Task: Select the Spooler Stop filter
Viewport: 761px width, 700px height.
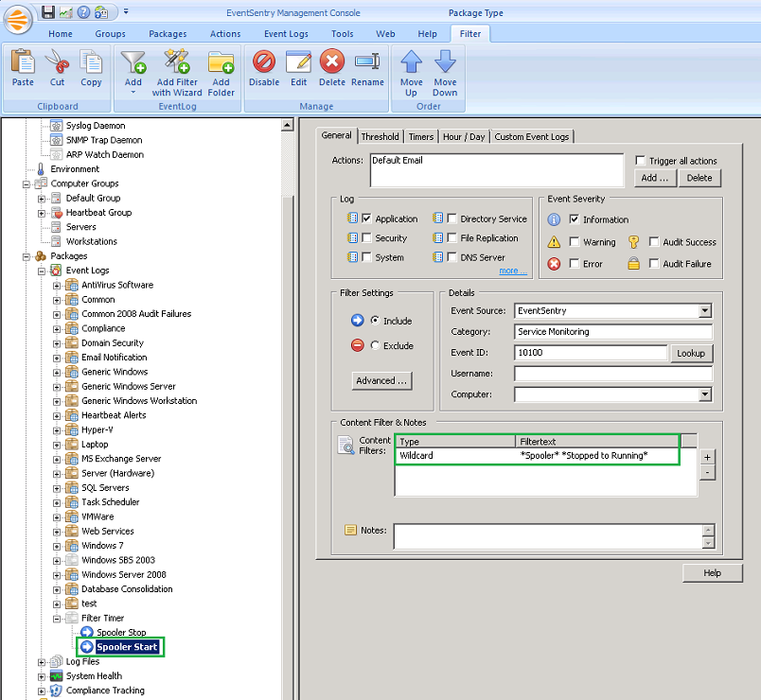Action: pyautogui.click(x=121, y=632)
